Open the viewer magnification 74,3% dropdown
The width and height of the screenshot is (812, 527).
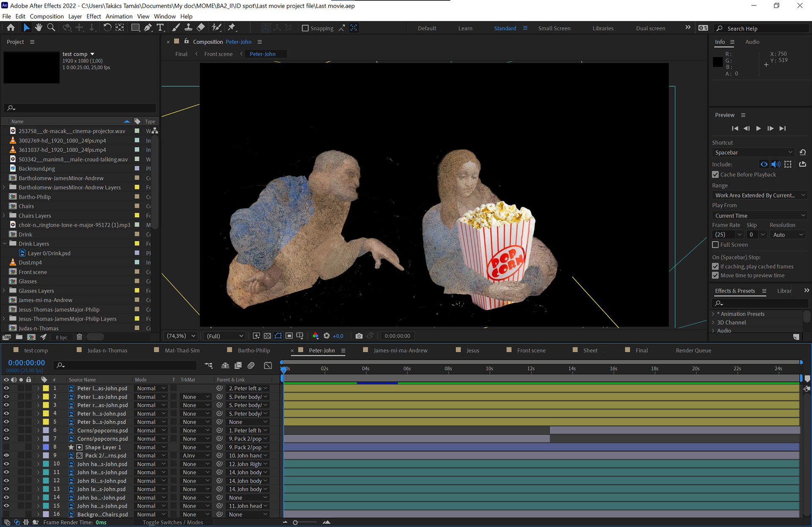(x=181, y=336)
